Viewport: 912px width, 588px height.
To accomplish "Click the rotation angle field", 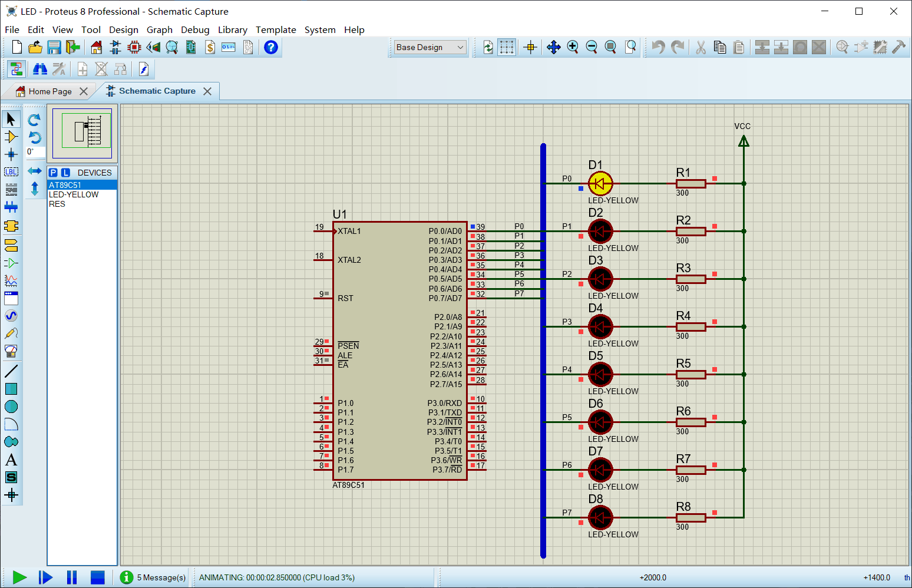I will [x=34, y=152].
